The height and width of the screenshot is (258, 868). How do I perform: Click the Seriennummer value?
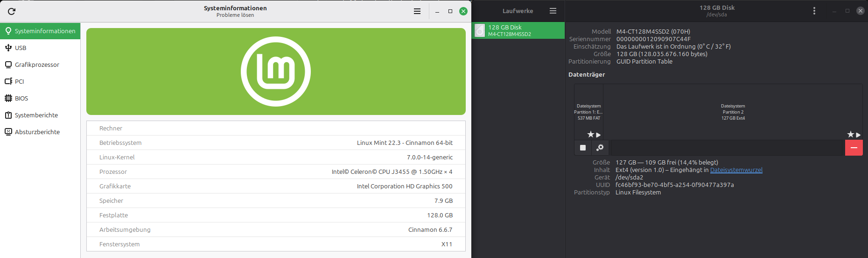click(x=653, y=39)
